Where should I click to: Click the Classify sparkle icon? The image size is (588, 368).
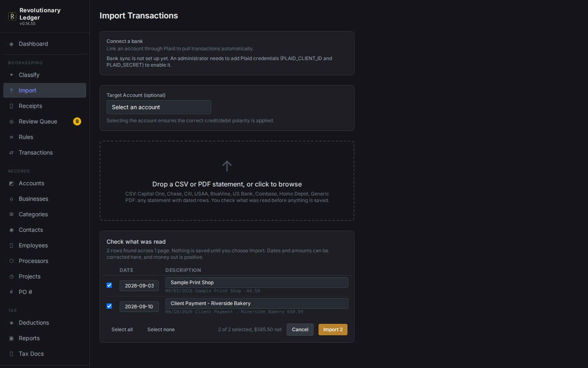11,75
